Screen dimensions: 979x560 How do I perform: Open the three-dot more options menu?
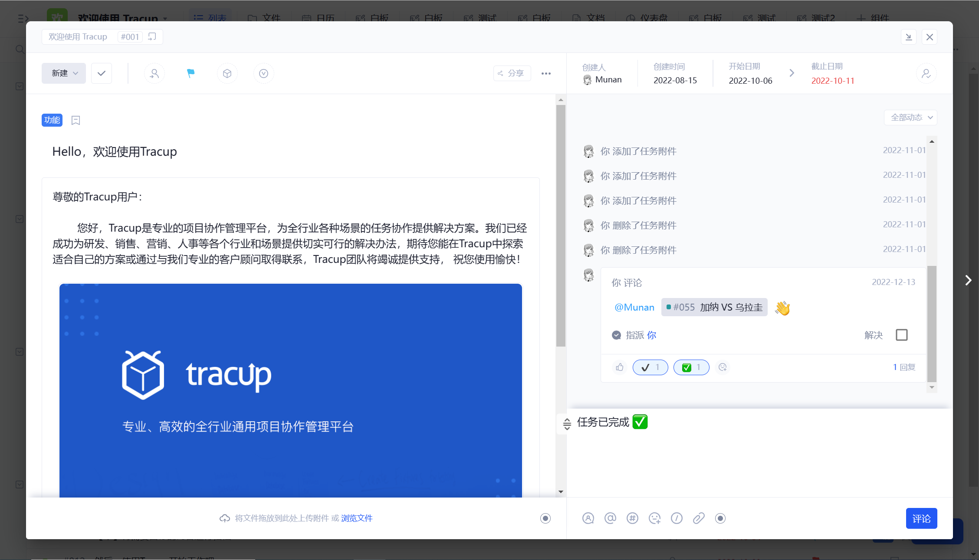pyautogui.click(x=546, y=73)
